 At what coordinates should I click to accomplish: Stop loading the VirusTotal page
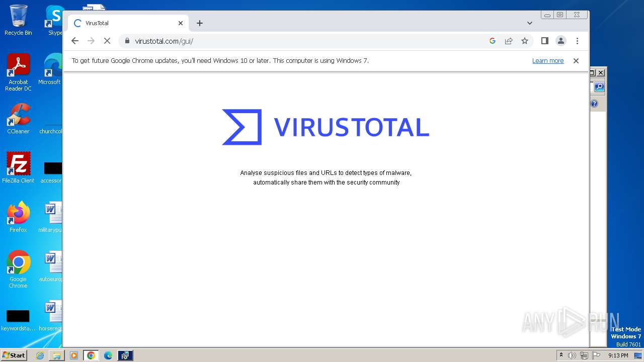pos(107,41)
